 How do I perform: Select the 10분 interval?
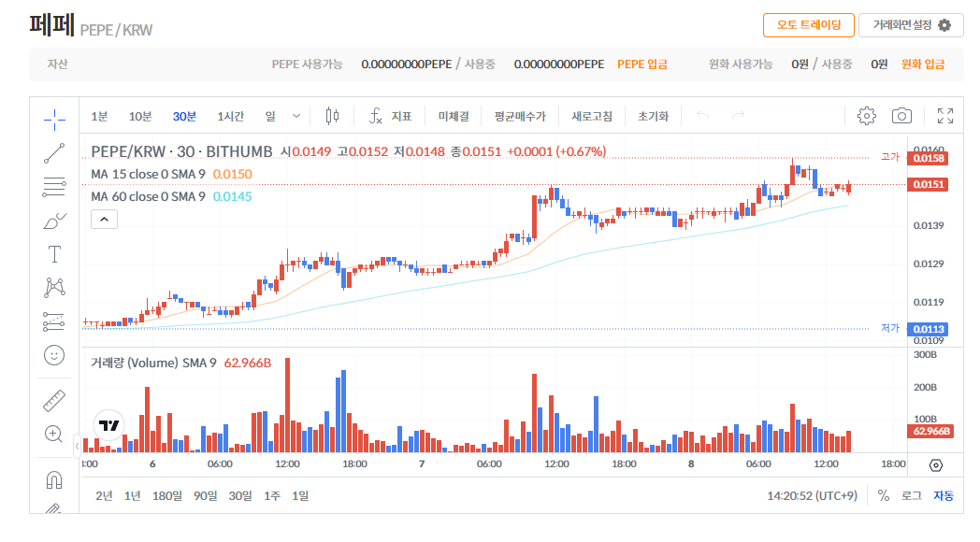click(x=140, y=116)
